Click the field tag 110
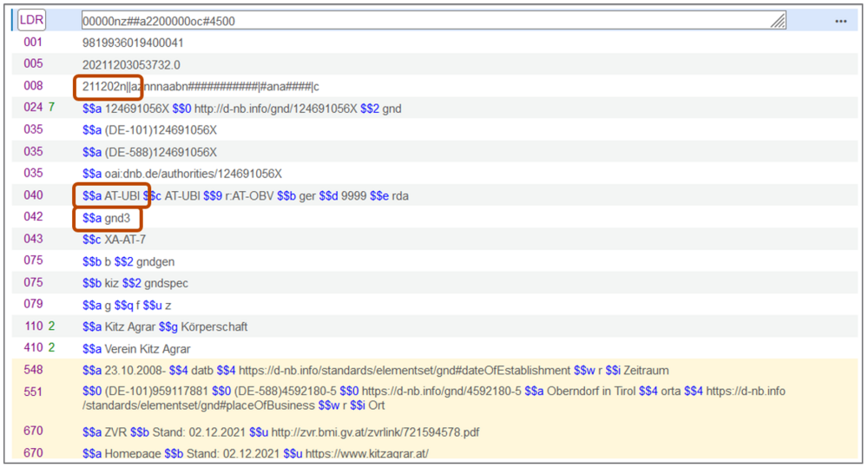The image size is (868, 468). pos(33,326)
